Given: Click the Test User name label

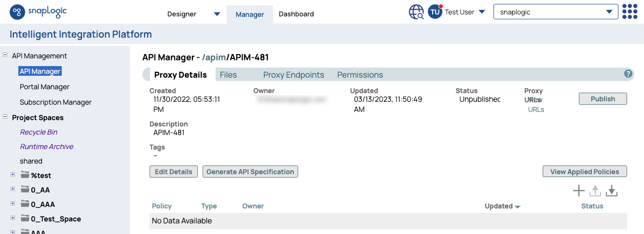Looking at the screenshot, I should 459,12.
